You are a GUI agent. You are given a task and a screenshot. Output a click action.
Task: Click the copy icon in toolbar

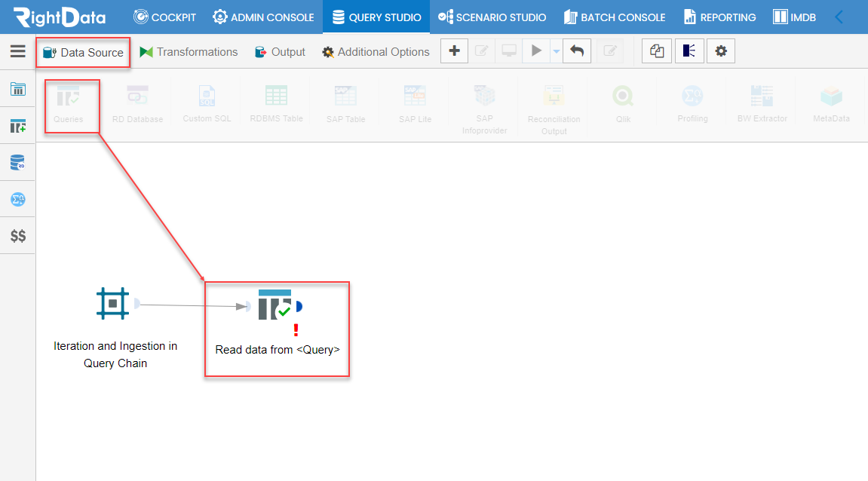657,51
